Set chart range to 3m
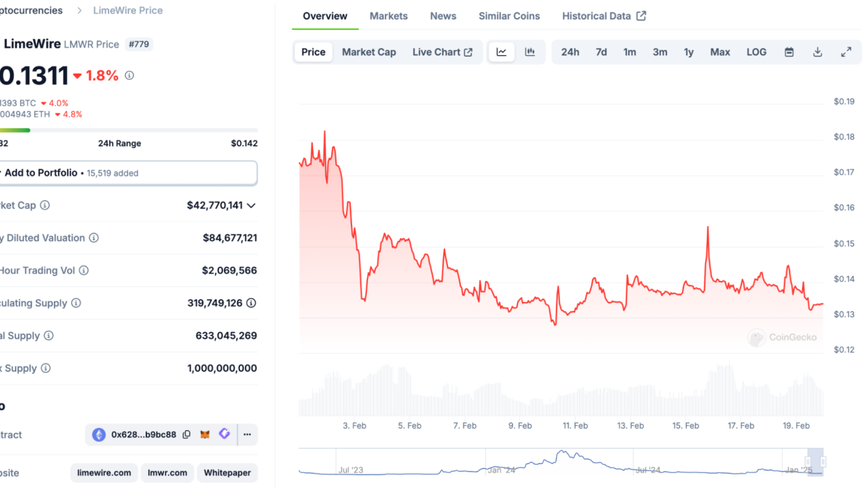868x489 pixels. 660,52
